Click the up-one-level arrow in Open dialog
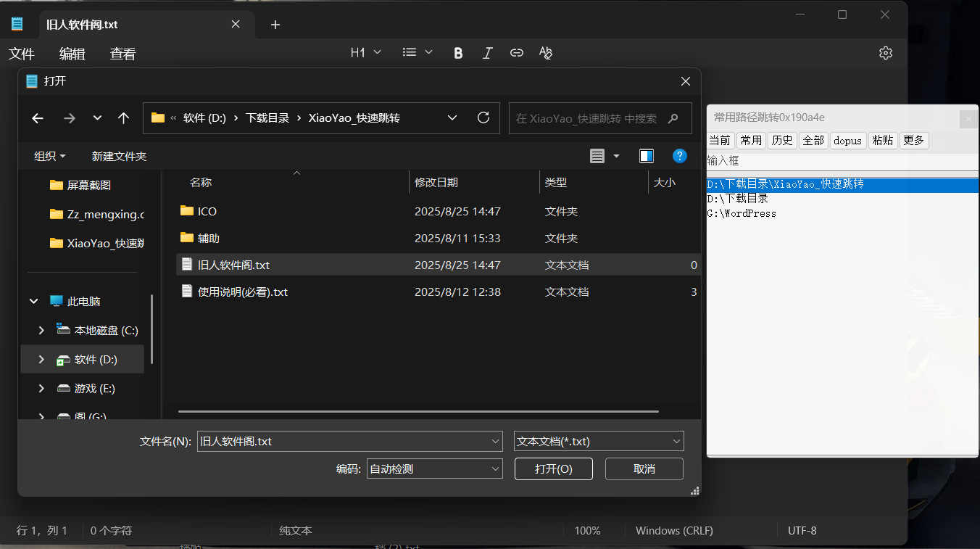The image size is (980, 549). (x=123, y=118)
